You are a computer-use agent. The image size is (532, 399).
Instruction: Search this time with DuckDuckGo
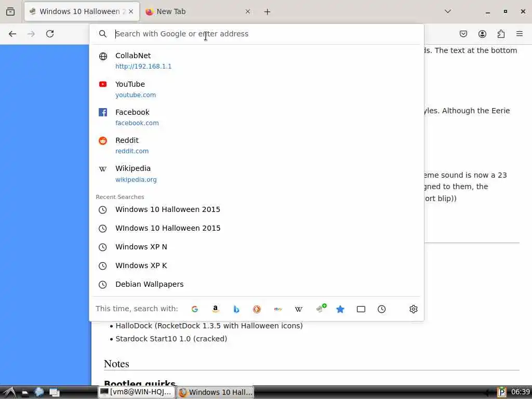257,309
